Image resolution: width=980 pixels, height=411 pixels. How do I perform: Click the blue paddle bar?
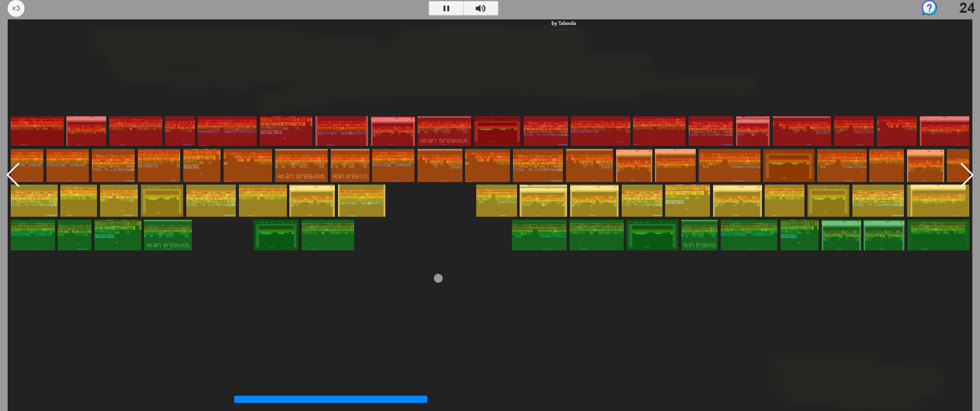point(331,399)
